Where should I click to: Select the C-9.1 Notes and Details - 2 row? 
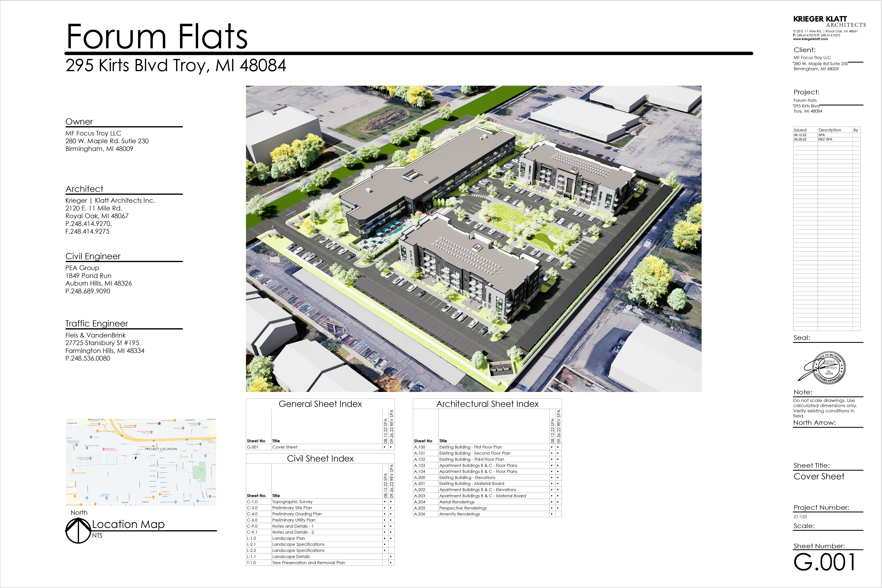pos(320,532)
